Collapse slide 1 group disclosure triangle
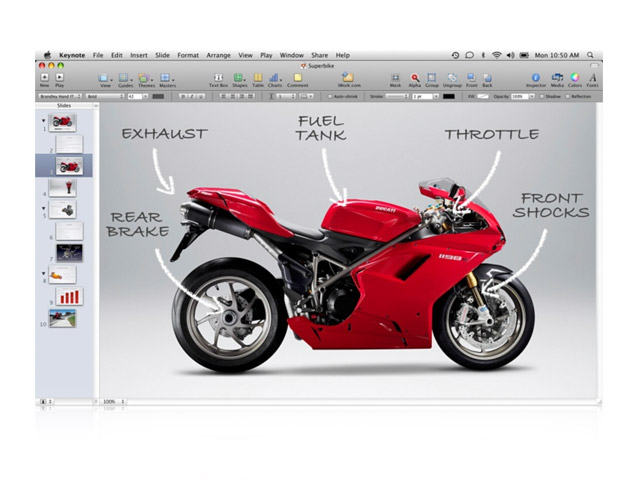This screenshot has width=640, height=480. (43, 120)
